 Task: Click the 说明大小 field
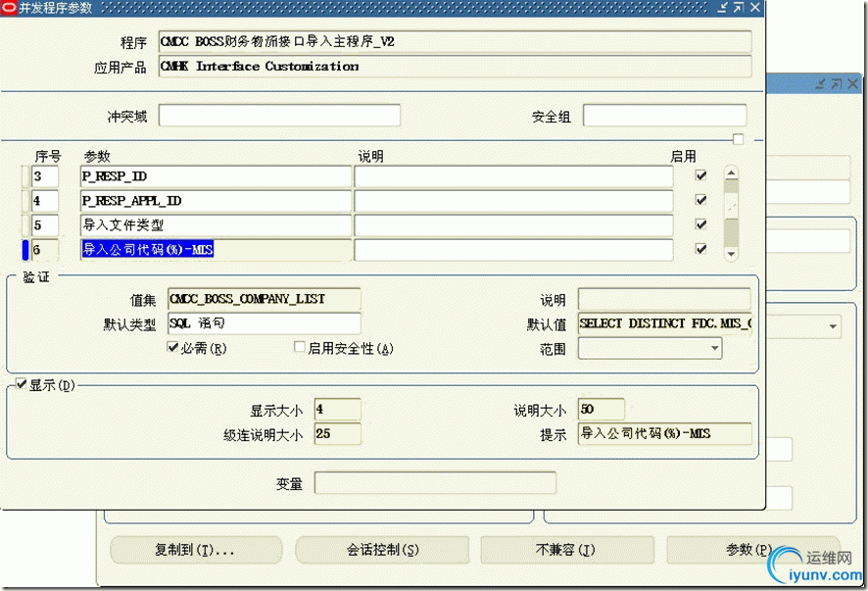click(x=602, y=410)
